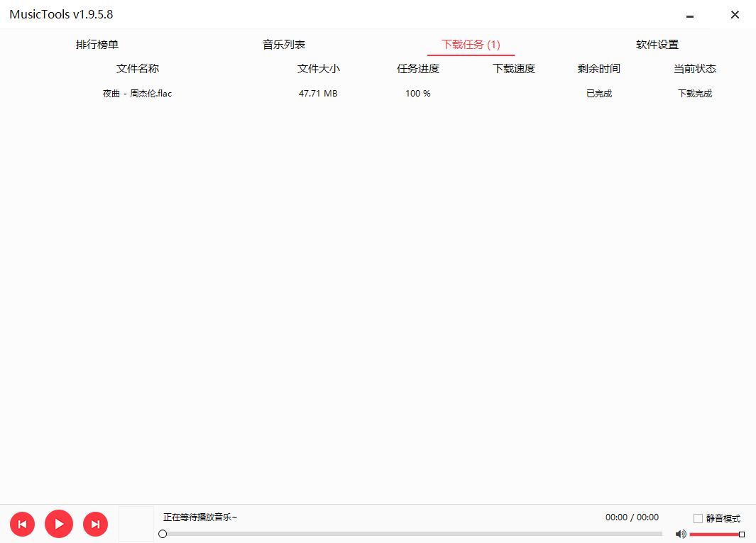Image resolution: width=756 pixels, height=543 pixels.
Task: Open the 软件设置 tab
Action: pyautogui.click(x=657, y=45)
